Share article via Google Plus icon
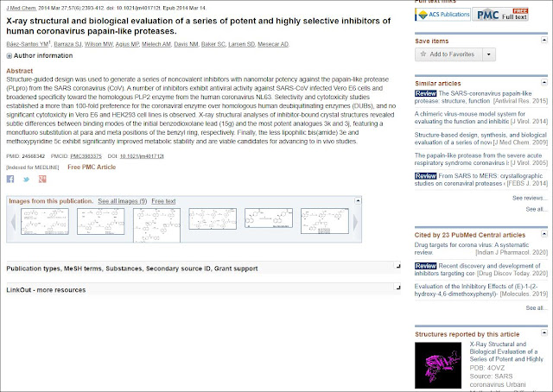Image resolution: width=553 pixels, height=392 pixels. click(42, 179)
